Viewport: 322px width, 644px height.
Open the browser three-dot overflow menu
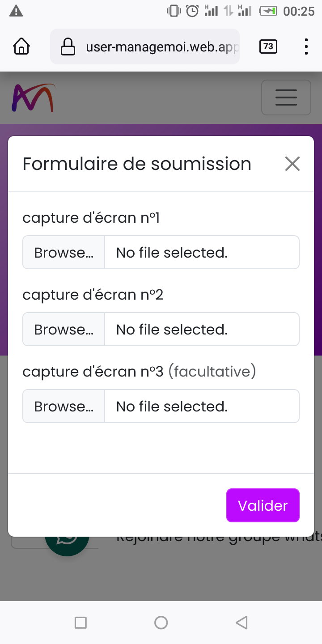pyautogui.click(x=306, y=47)
